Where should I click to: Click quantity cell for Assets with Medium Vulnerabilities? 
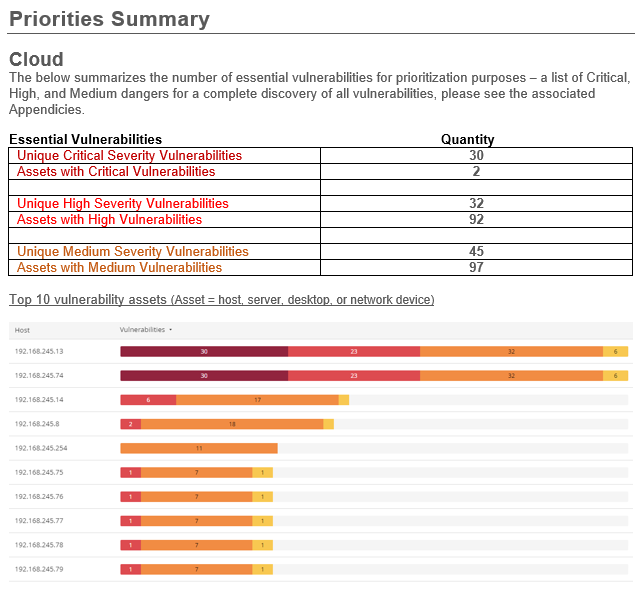tap(476, 268)
